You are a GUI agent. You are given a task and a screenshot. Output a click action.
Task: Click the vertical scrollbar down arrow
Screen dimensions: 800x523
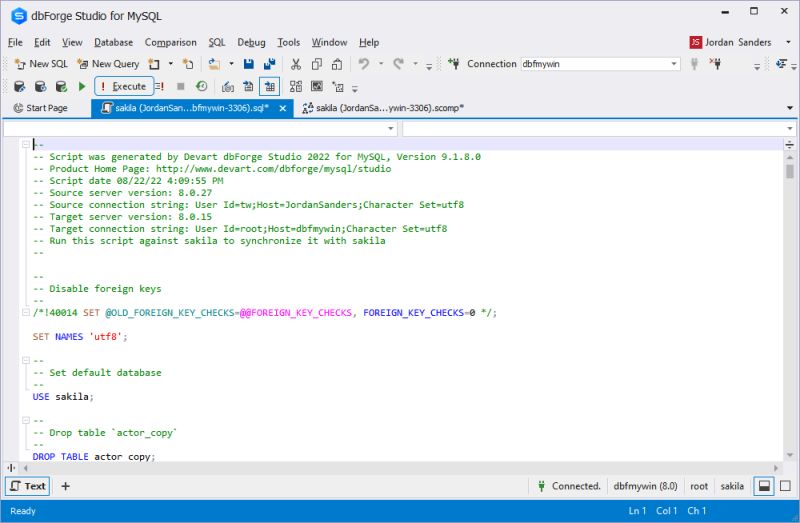click(789, 455)
